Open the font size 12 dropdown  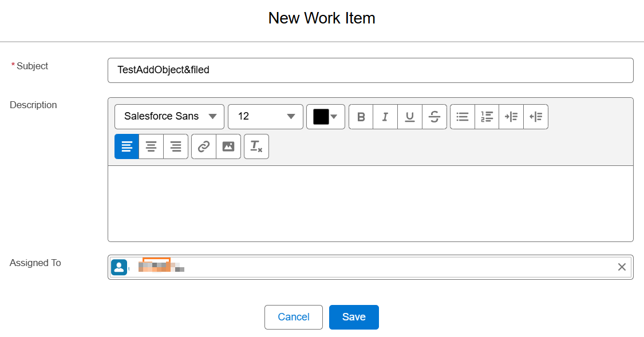266,117
